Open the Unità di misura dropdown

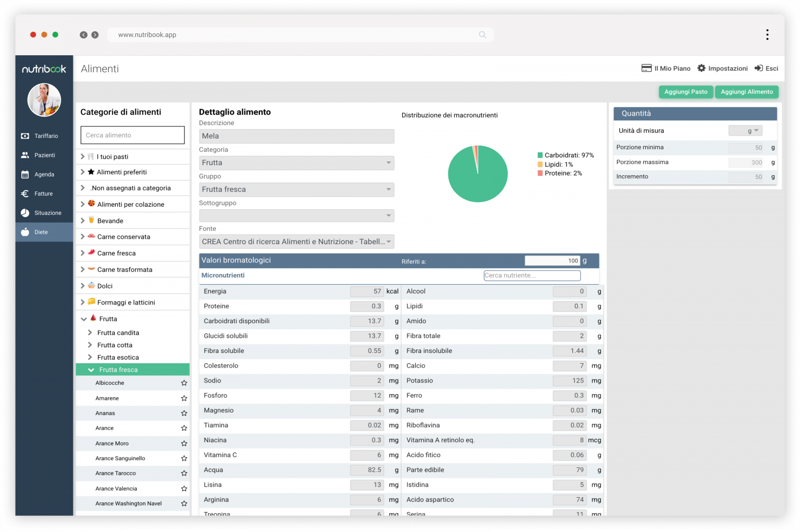(x=745, y=130)
